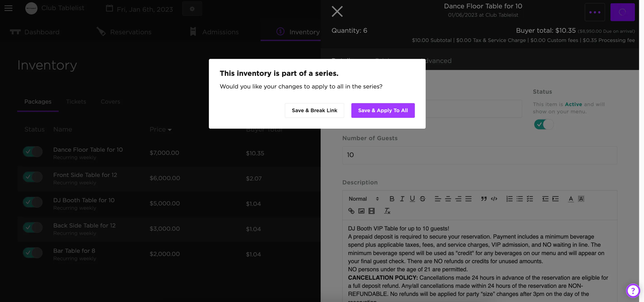Click the Italic formatting icon
644x302 pixels.
(402, 199)
